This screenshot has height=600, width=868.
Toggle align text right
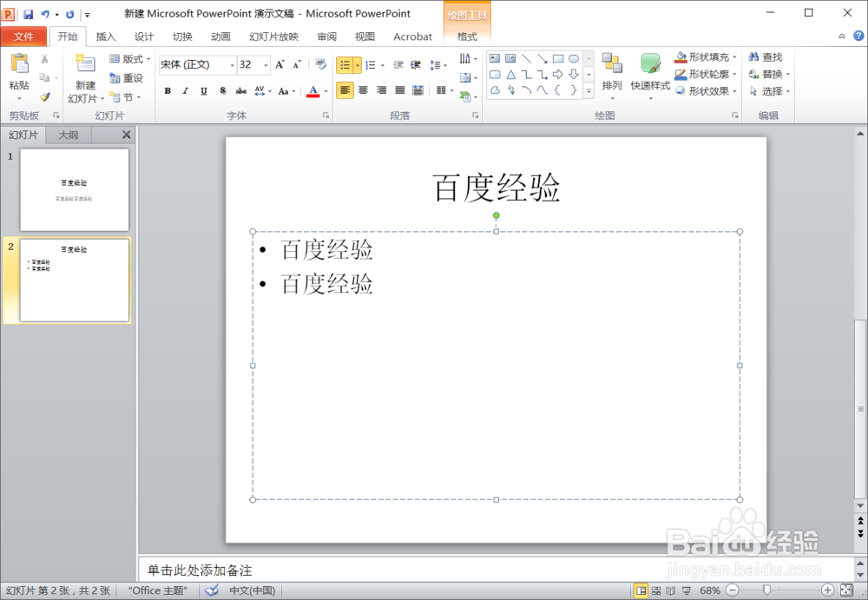[x=381, y=90]
